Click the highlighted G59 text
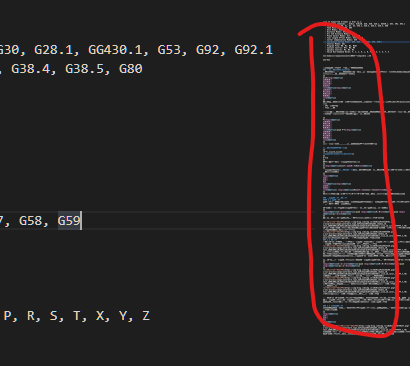Screen dimensions: 410x366 [69, 220]
